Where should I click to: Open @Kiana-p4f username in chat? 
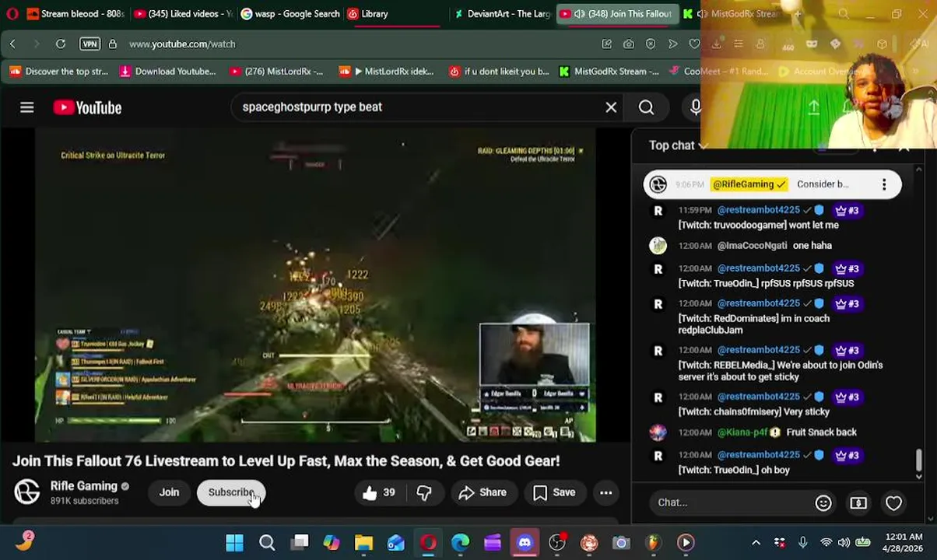(742, 432)
